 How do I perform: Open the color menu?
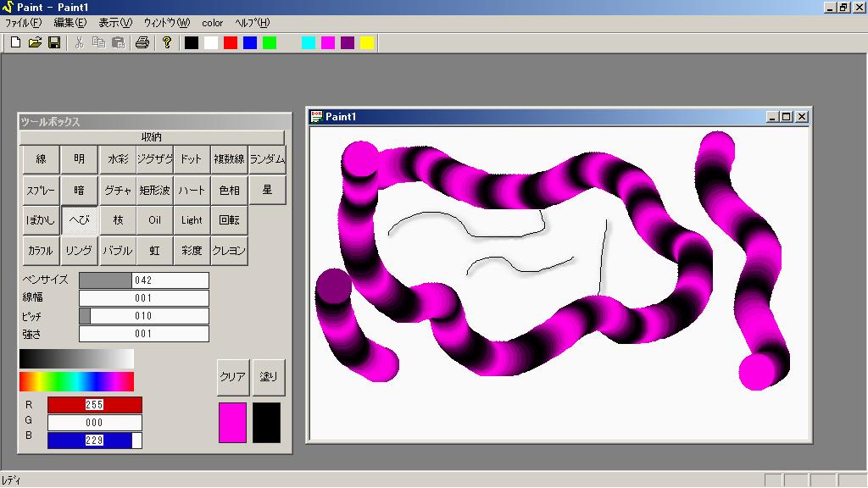[213, 23]
